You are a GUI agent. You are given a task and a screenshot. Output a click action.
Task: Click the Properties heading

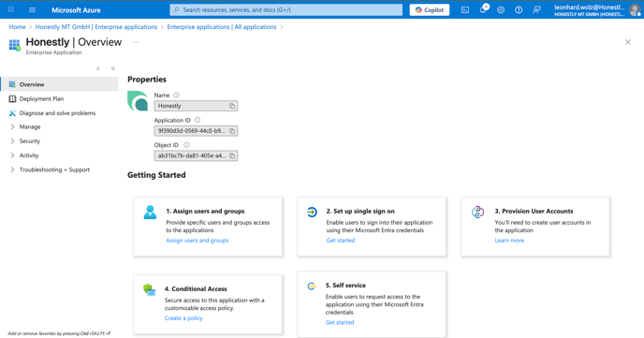147,80
